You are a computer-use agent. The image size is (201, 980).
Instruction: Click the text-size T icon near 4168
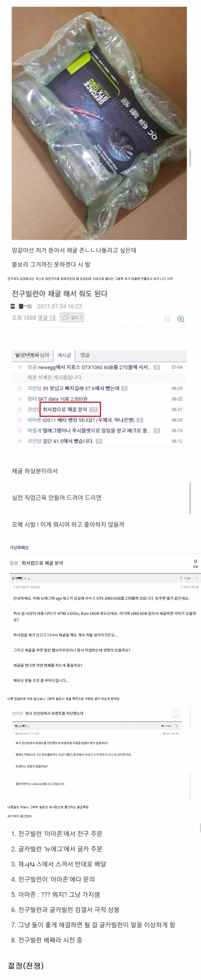coord(177,726)
